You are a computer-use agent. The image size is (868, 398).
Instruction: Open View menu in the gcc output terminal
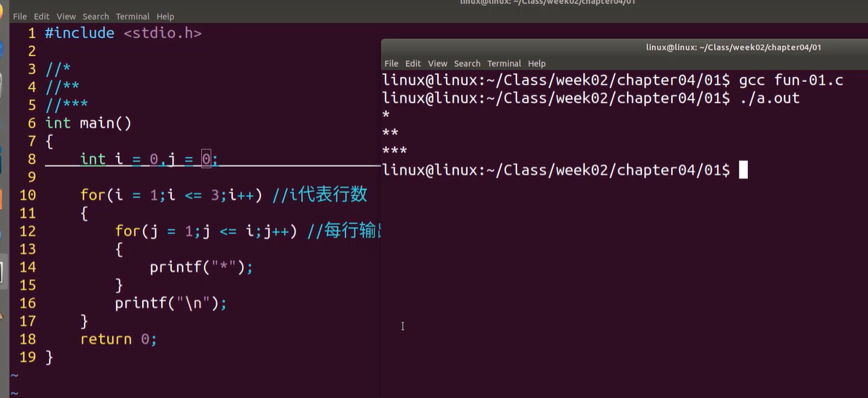tap(437, 64)
